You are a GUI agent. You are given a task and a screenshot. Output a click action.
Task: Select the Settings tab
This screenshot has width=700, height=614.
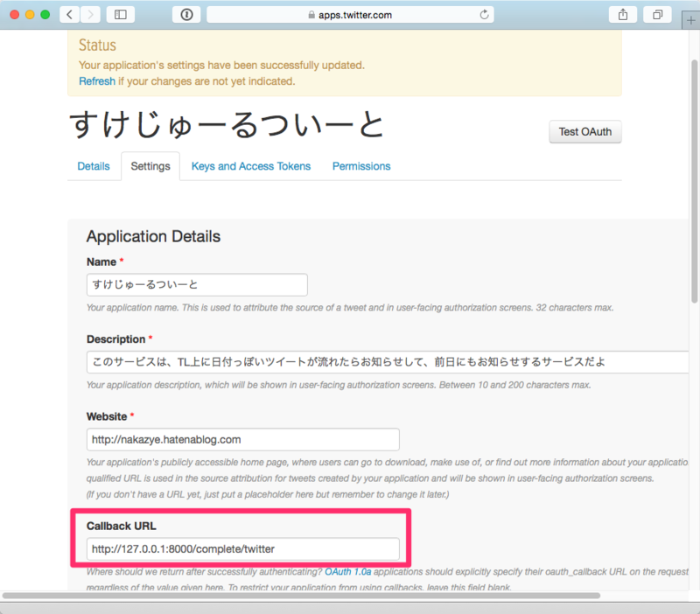pos(150,166)
